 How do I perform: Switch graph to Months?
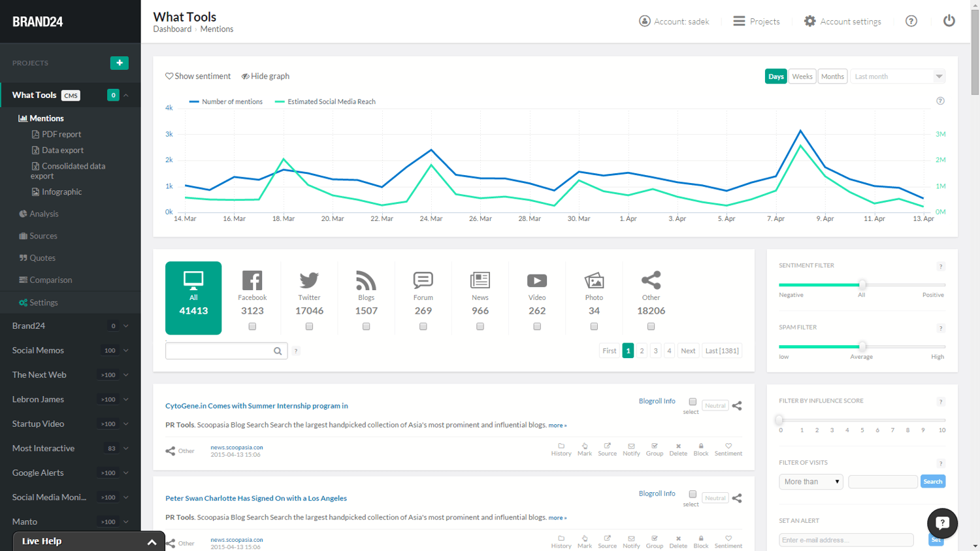(832, 76)
